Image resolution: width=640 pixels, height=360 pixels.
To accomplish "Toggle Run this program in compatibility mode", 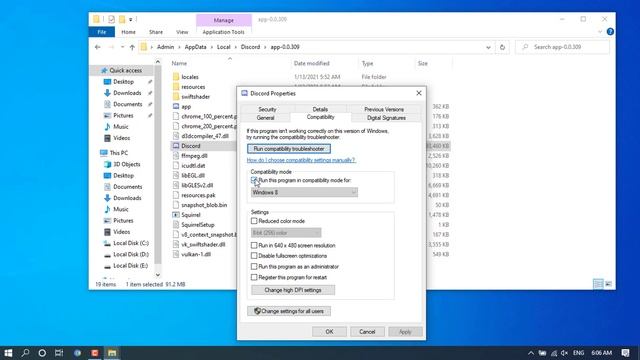I will click(x=254, y=180).
